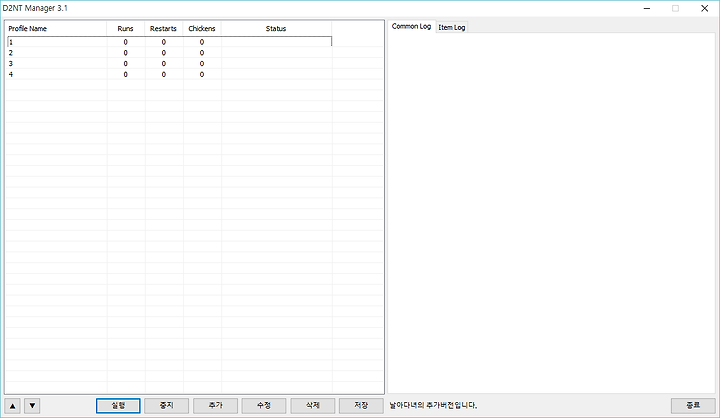This screenshot has width=720, height=418.
Task: Click the 수정 (edit) button
Action: tap(264, 406)
